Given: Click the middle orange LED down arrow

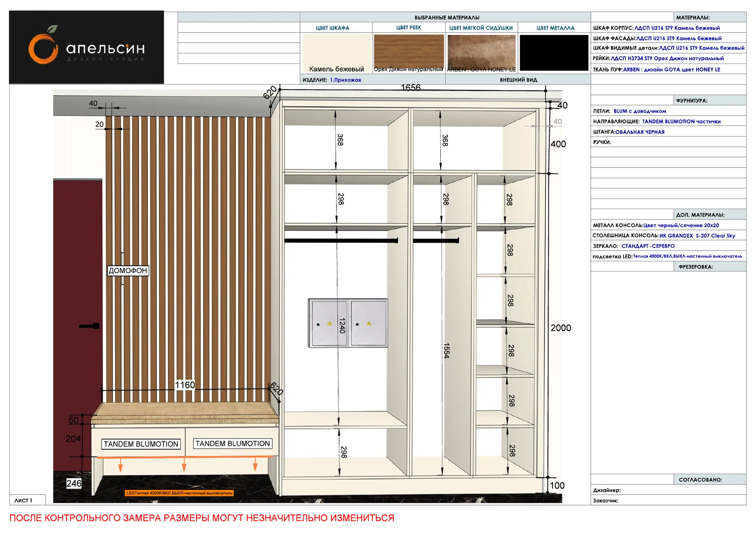Looking at the screenshot, I should [184, 465].
